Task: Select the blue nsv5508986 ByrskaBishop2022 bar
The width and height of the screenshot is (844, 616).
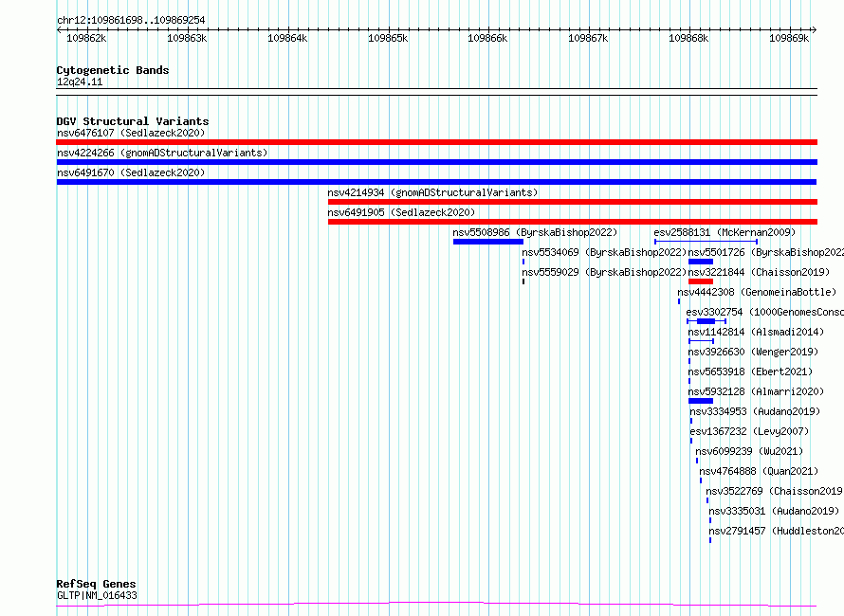Action: click(x=488, y=242)
